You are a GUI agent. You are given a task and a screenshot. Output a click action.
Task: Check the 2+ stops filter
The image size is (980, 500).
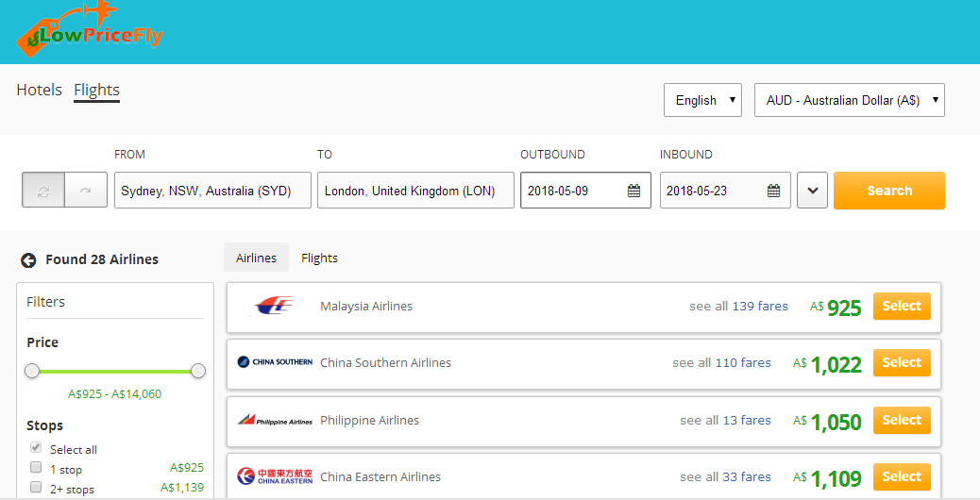click(x=36, y=487)
